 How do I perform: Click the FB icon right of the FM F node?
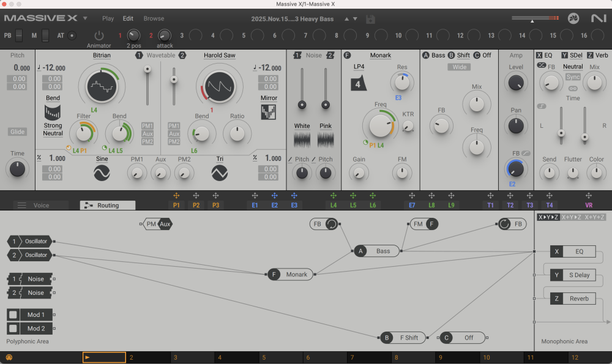[x=505, y=224]
